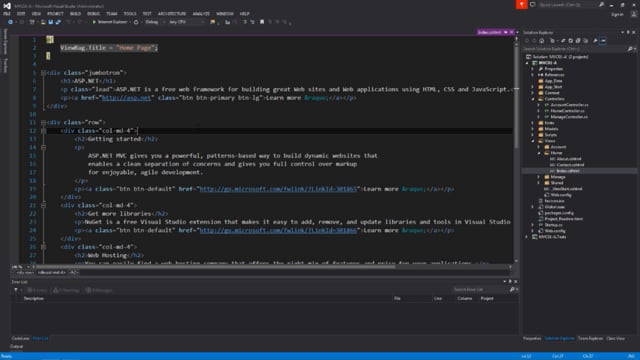Click the feedback speech bubble icon
640x360 pixels.
[533, 4]
